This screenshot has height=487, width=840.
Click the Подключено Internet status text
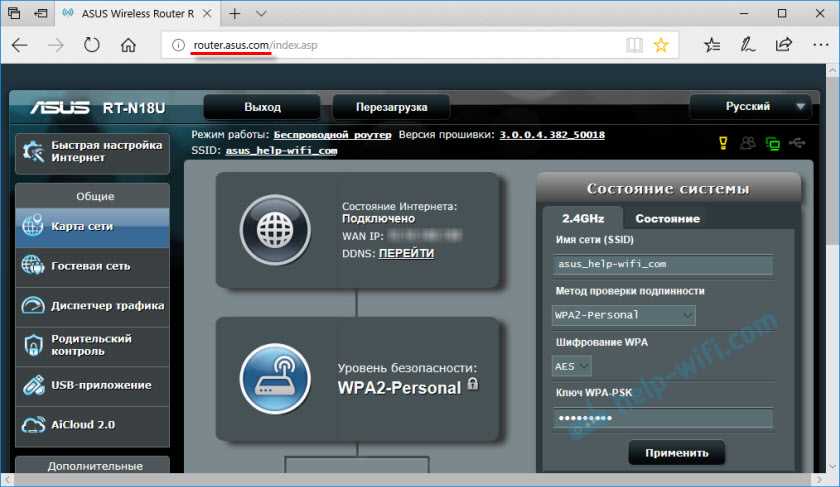pyautogui.click(x=379, y=219)
